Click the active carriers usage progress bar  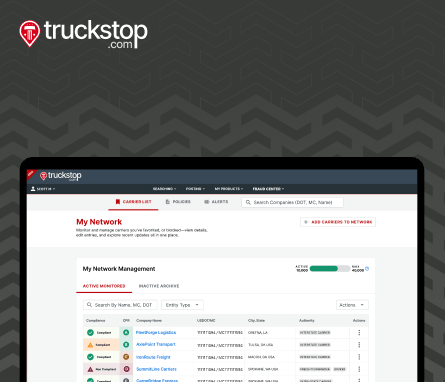(x=330, y=269)
